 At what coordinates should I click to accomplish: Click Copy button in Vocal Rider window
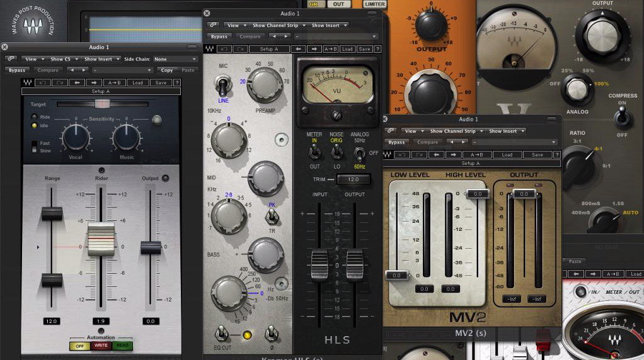pos(167,70)
